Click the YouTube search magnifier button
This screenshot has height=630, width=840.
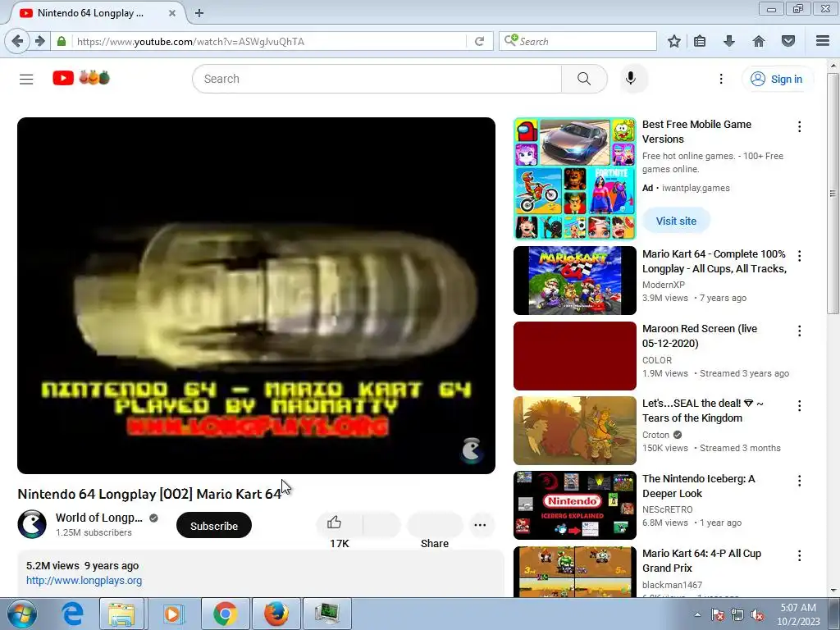point(584,79)
